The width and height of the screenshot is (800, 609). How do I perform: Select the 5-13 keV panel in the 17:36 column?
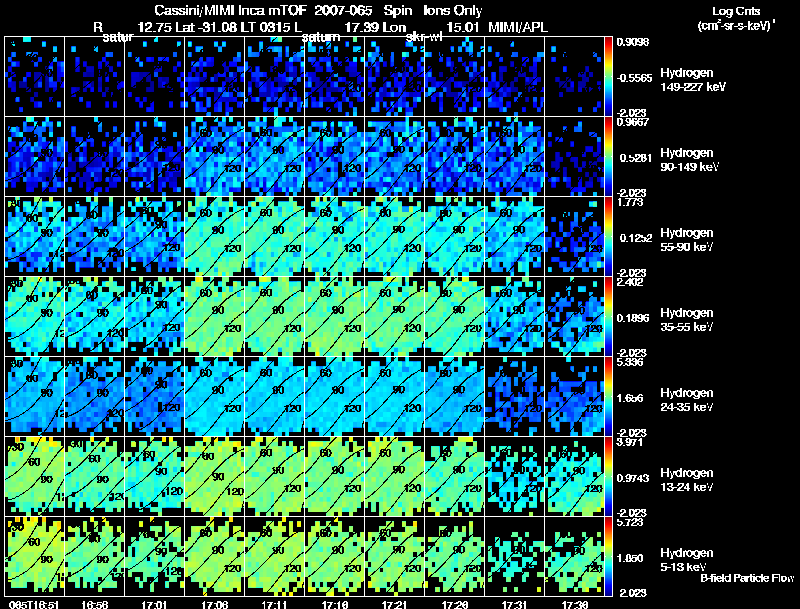575,556
